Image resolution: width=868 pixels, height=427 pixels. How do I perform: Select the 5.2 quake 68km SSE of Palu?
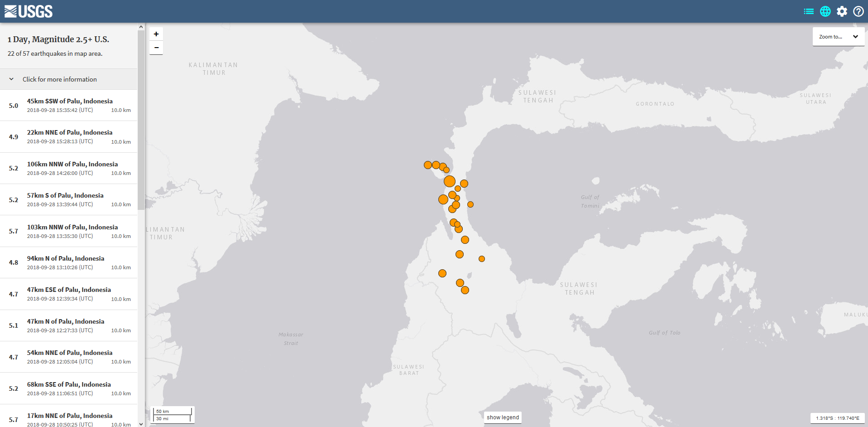click(69, 388)
